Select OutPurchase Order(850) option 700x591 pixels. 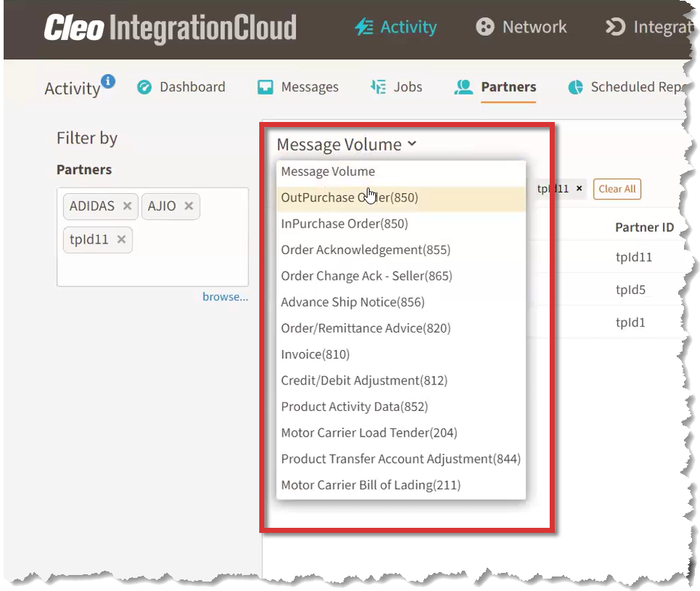pos(349,197)
